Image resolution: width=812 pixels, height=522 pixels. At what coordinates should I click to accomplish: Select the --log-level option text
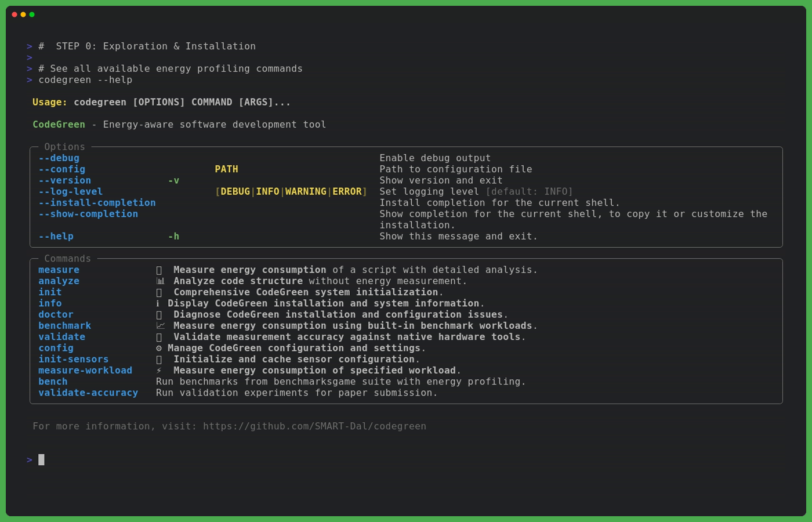70,191
